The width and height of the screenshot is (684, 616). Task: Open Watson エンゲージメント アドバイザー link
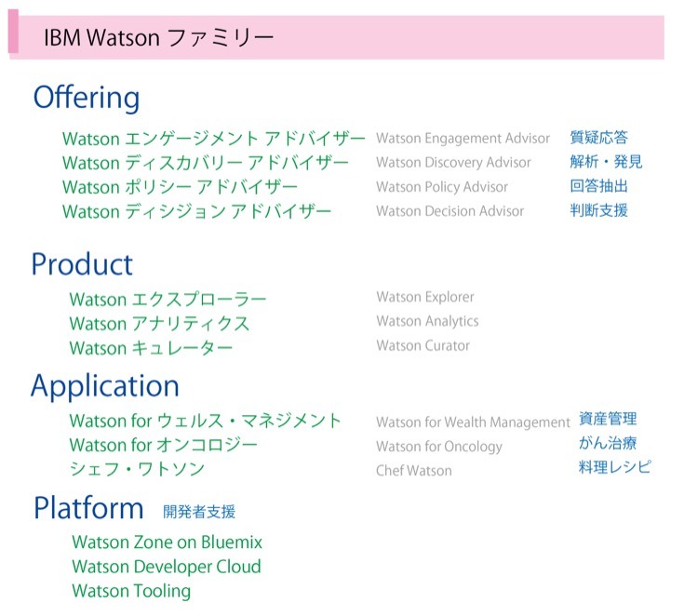click(213, 139)
